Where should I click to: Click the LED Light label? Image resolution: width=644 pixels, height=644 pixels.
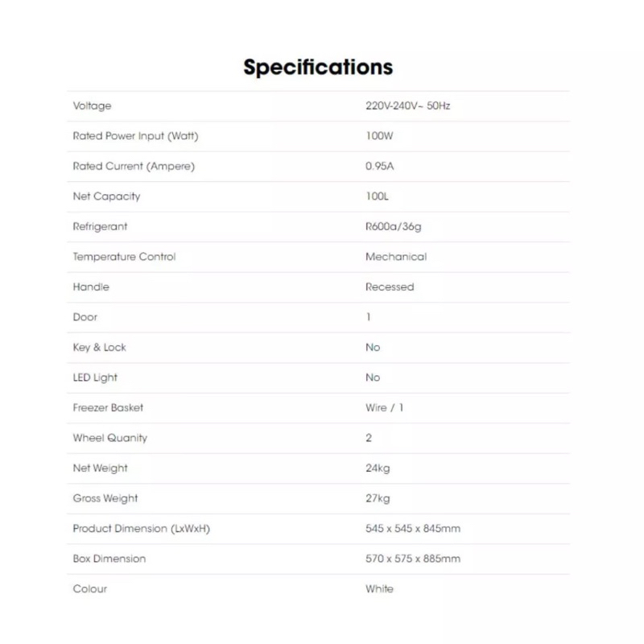(x=95, y=378)
